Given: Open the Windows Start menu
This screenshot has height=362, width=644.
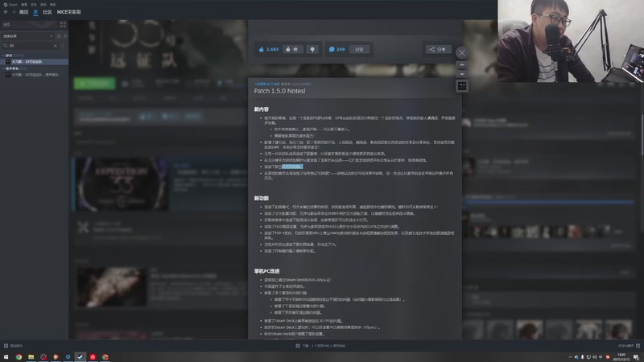Looking at the screenshot, I should [x=6, y=357].
